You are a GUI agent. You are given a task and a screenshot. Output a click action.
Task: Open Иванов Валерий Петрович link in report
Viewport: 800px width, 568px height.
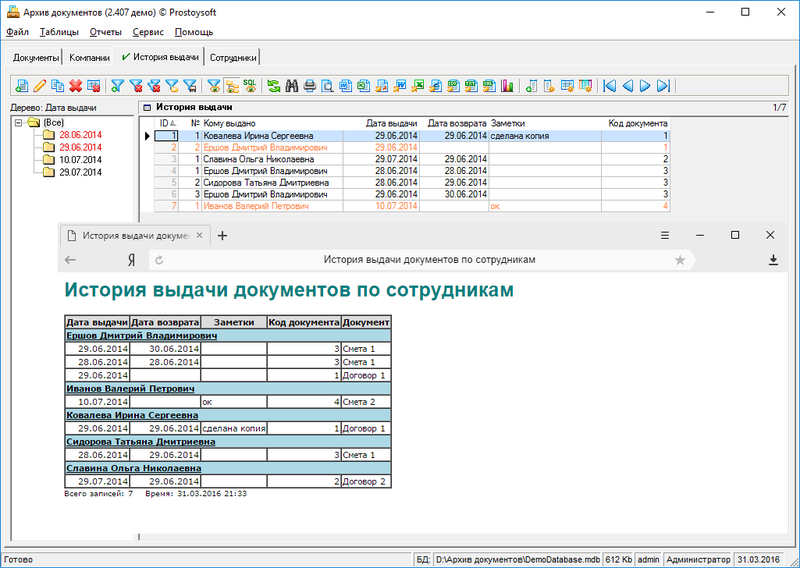[130, 388]
